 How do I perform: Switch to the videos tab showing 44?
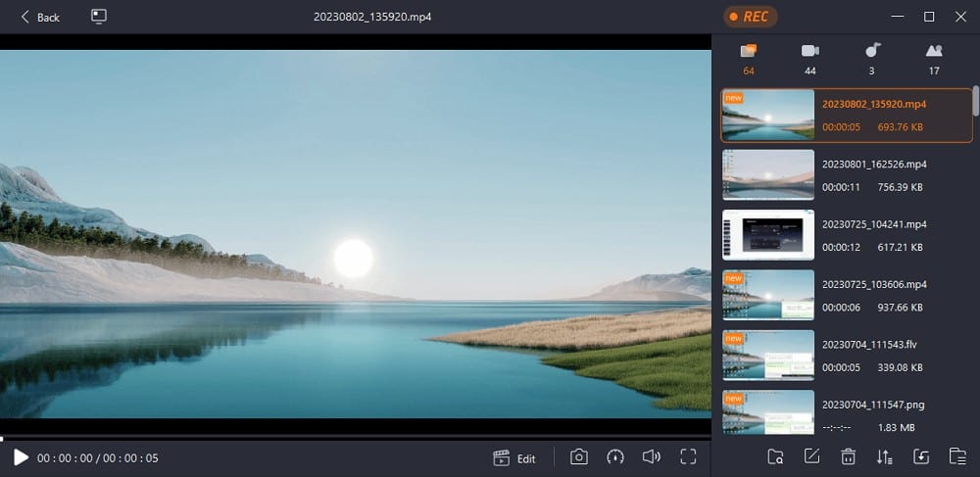point(809,58)
